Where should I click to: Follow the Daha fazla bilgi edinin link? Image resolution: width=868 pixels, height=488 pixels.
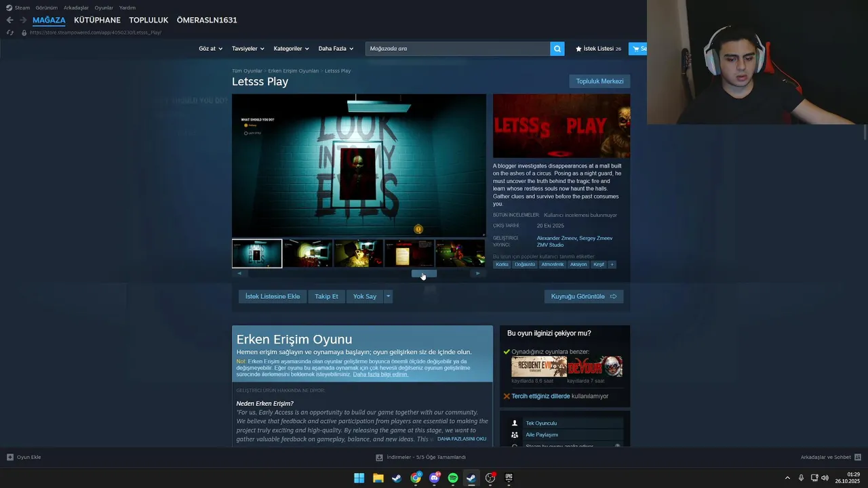380,374
